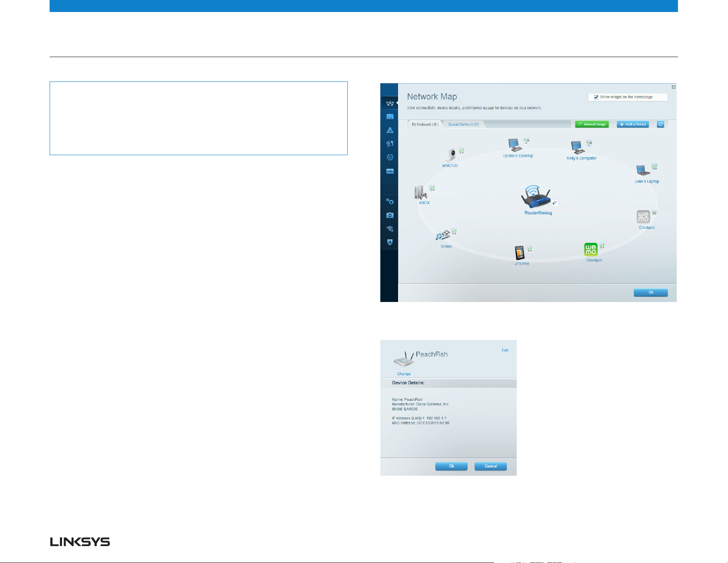Click Cancel in PeachFish details dialog
The height and width of the screenshot is (563, 728).
point(491,466)
